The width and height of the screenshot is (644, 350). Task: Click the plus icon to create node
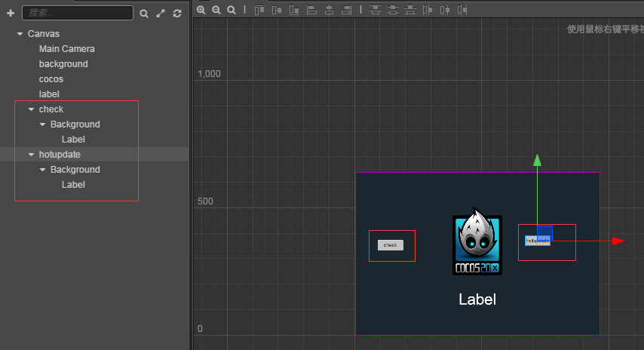pos(11,13)
